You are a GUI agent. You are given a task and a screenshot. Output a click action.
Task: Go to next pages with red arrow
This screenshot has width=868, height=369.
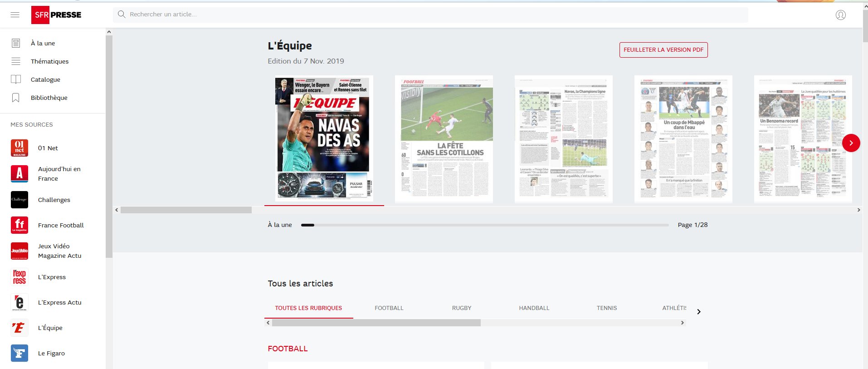point(851,143)
